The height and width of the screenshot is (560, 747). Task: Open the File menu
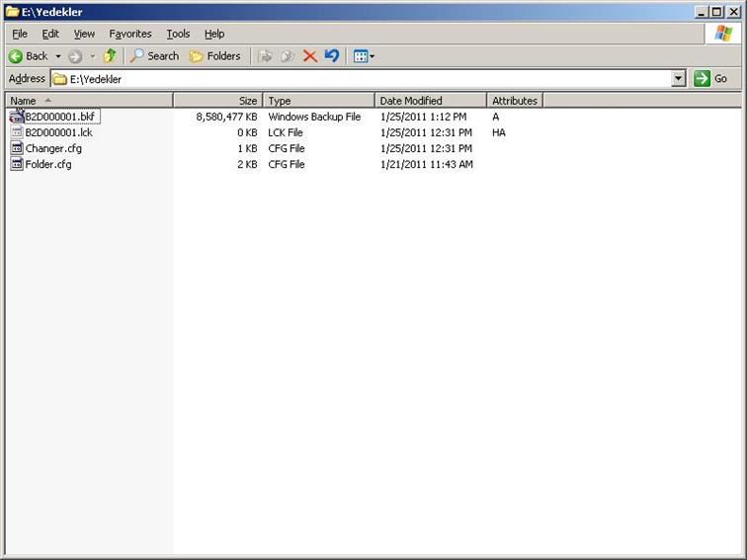point(20,34)
